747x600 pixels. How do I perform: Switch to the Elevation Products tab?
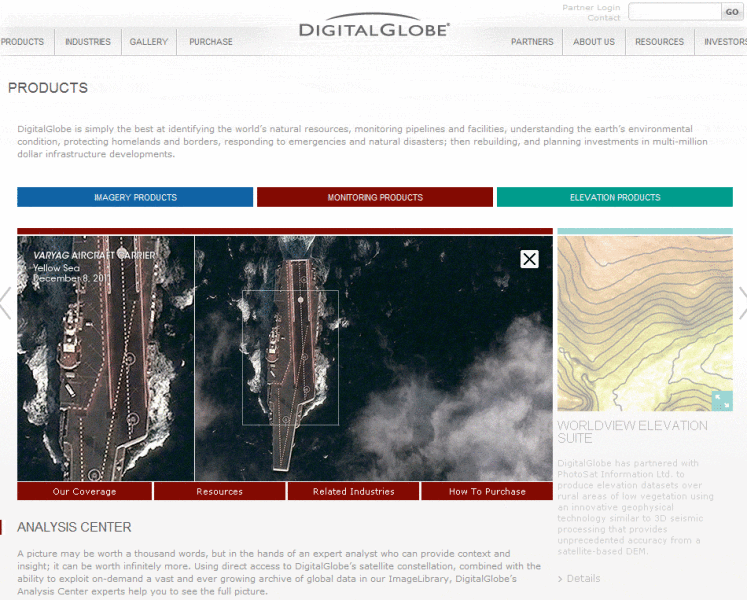coord(615,197)
